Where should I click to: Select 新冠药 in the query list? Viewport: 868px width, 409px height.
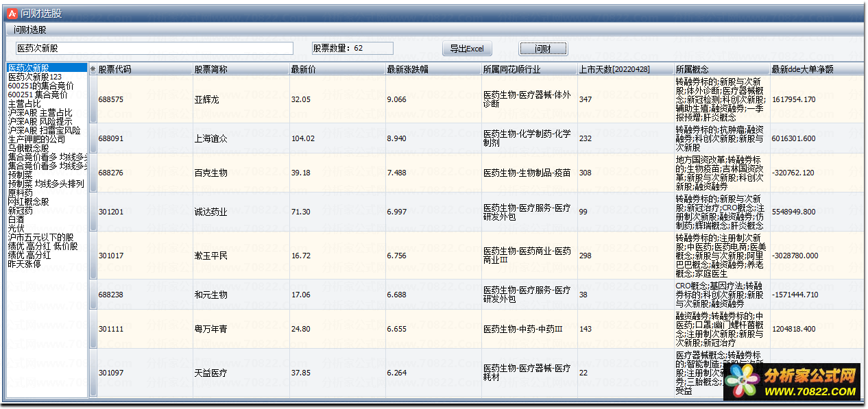20,210
